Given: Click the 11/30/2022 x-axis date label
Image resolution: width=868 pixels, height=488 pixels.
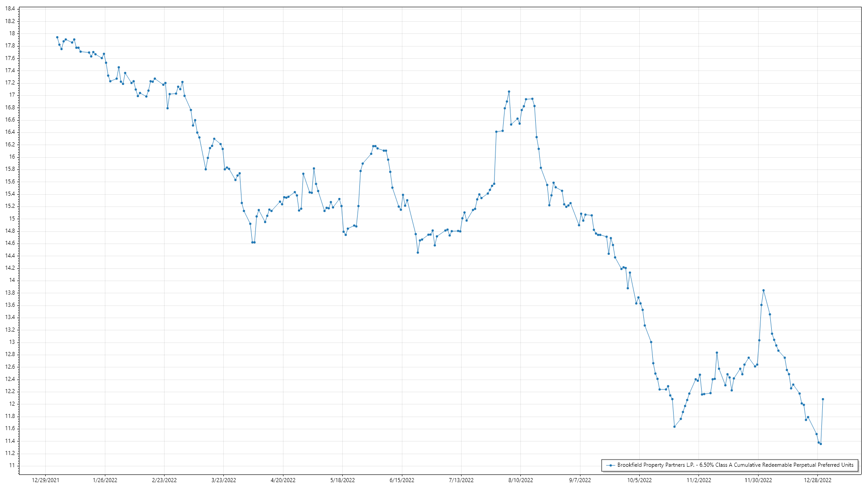Looking at the screenshot, I should click(758, 480).
